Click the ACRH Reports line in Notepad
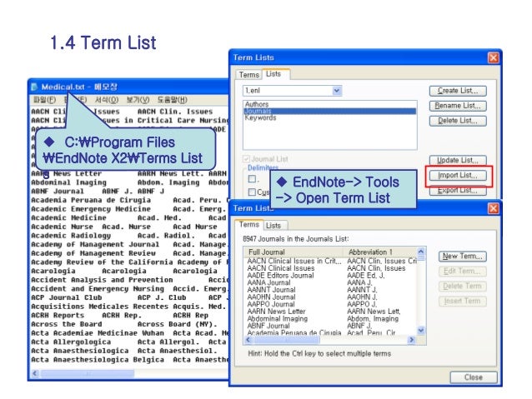Viewport: 532px width, 399px height. [120, 315]
